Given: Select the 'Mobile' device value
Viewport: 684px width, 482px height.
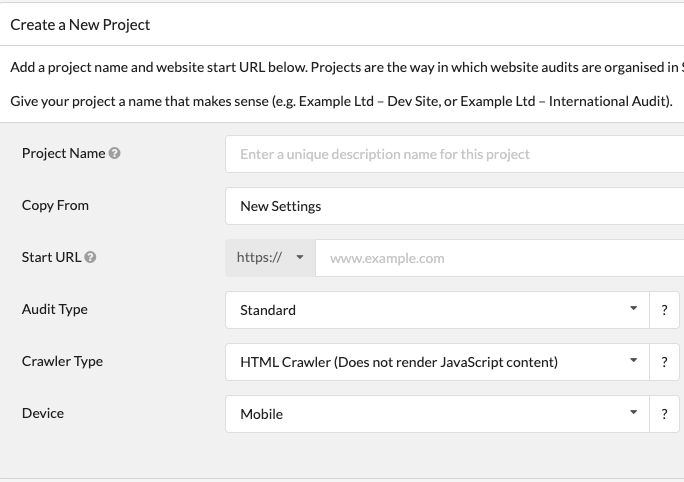Looking at the screenshot, I should [262, 414].
